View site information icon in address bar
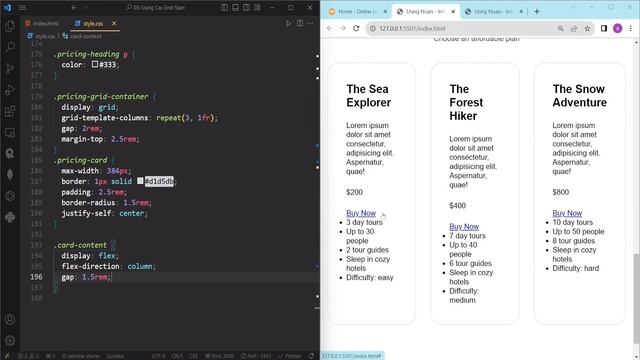 click(372, 28)
